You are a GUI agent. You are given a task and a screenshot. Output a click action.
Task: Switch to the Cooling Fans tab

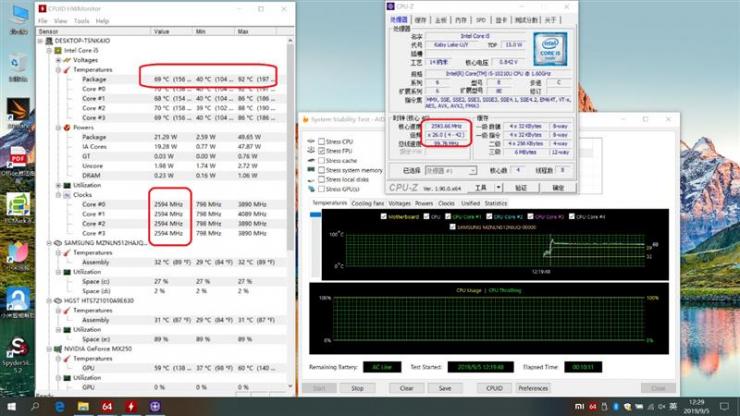coord(367,203)
